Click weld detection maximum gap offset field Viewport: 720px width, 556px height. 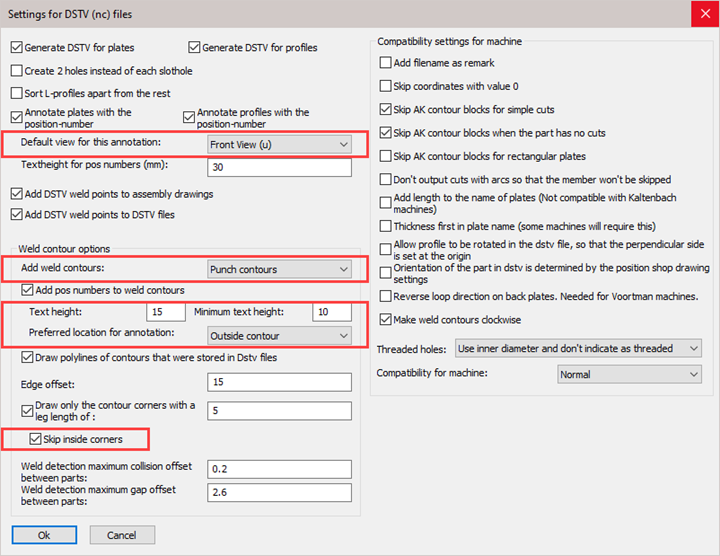point(279,493)
